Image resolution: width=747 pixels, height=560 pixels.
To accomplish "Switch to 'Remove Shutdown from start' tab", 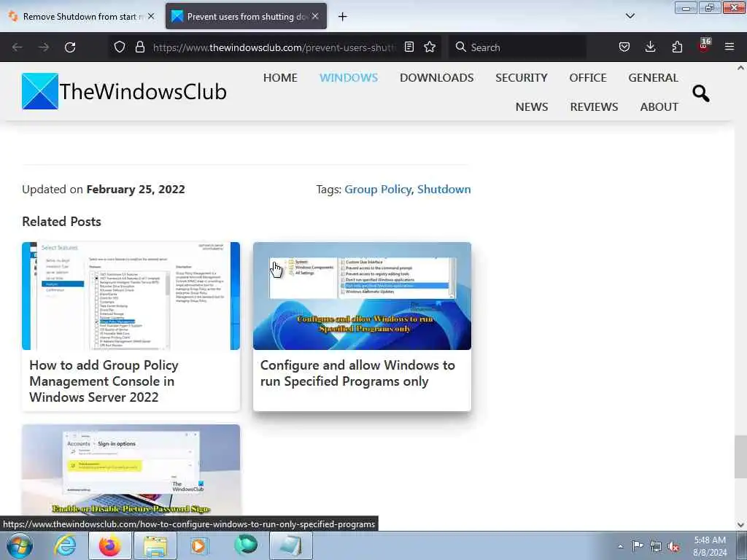I will (x=81, y=17).
